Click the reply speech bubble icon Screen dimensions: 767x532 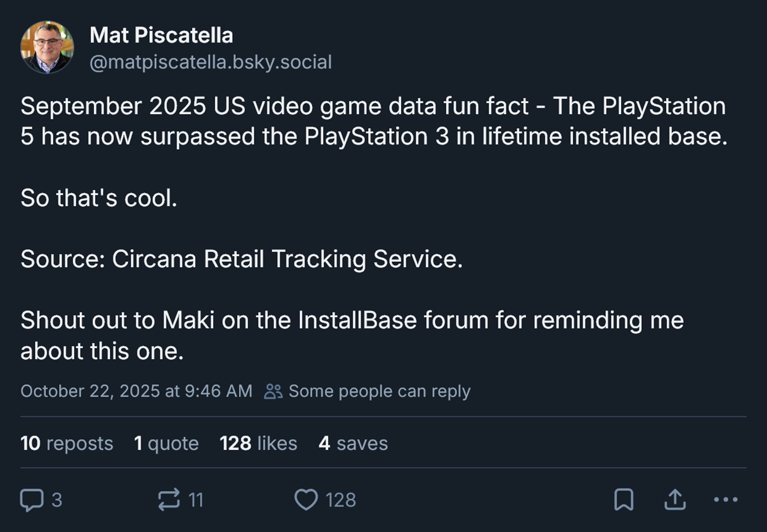[31, 500]
